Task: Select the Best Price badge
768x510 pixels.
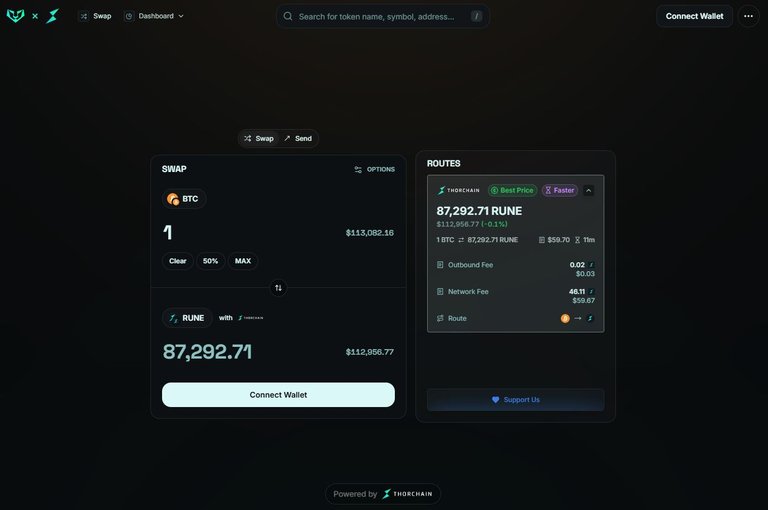Action: point(512,190)
